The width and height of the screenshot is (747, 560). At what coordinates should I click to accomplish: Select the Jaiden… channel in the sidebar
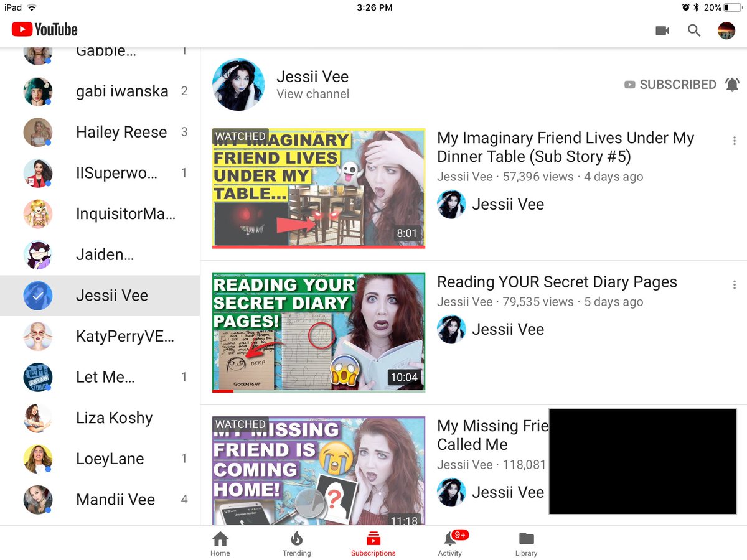point(100,254)
